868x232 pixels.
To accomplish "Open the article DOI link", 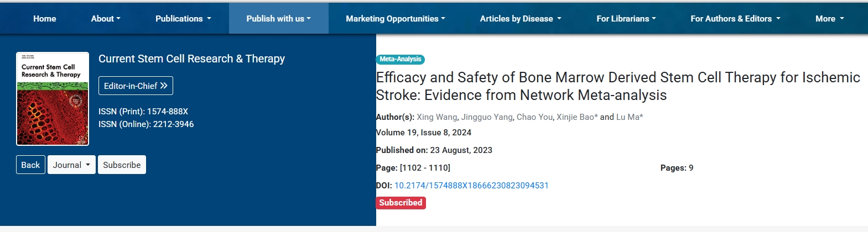I will [x=471, y=186].
